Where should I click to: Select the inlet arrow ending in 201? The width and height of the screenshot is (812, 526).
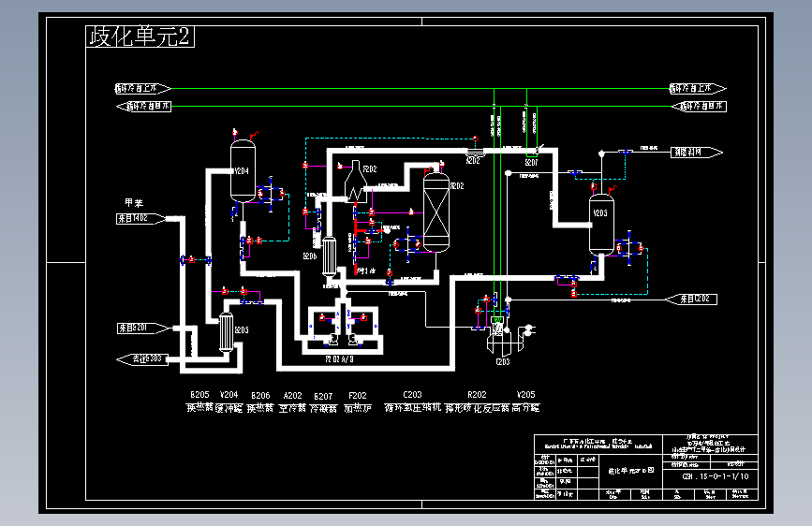[x=142, y=328]
